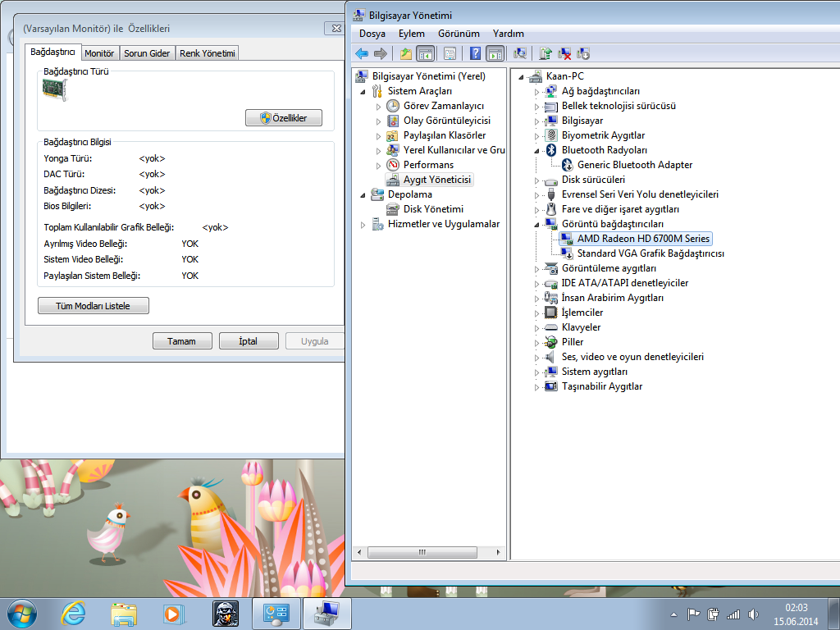Open the Dosya menu
Viewport: 840px width, 630px height.
click(x=372, y=33)
